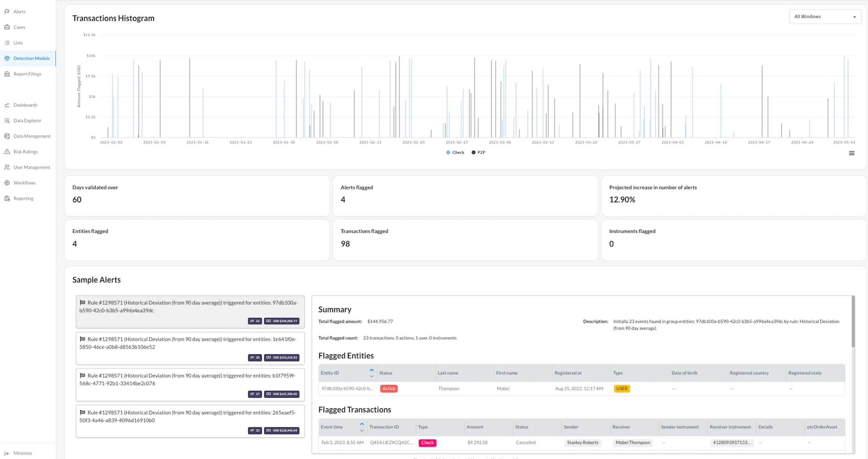Click the Minimize sidebar button
This screenshot has width=868, height=459.
point(19,453)
